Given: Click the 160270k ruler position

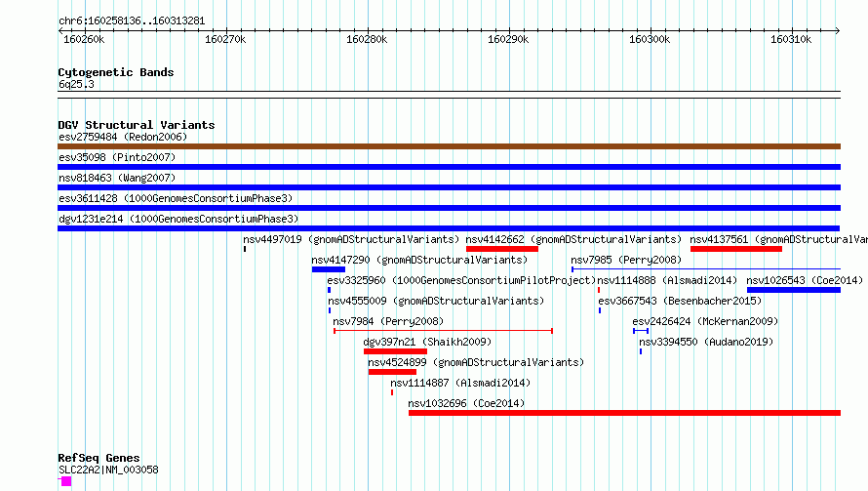Looking at the screenshot, I should 225,39.
